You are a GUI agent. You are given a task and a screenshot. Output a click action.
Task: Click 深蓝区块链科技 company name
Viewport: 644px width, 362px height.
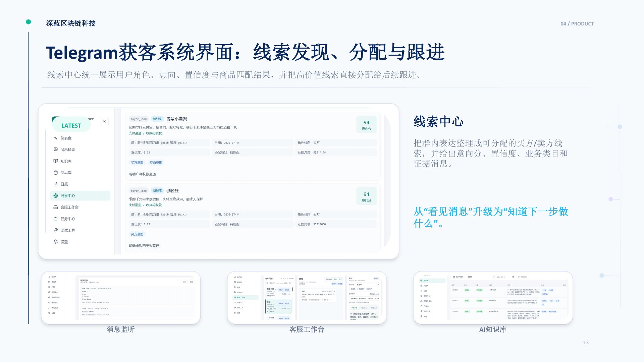pos(71,23)
